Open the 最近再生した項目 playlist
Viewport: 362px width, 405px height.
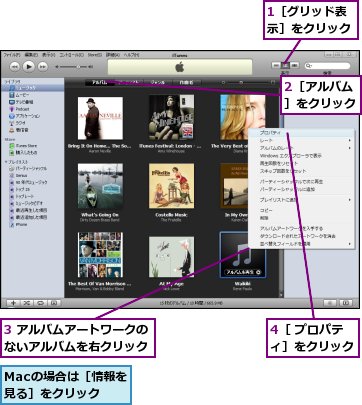tap(32, 210)
